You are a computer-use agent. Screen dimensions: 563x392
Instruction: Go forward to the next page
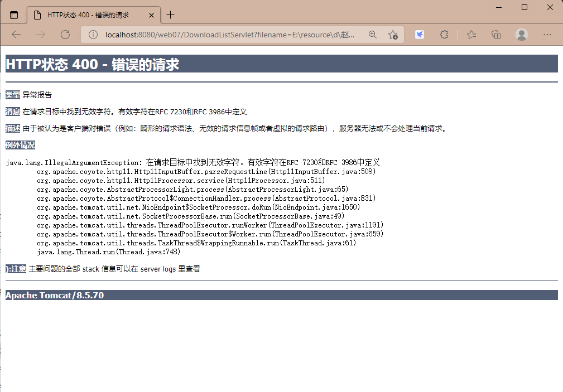pyautogui.click(x=41, y=35)
